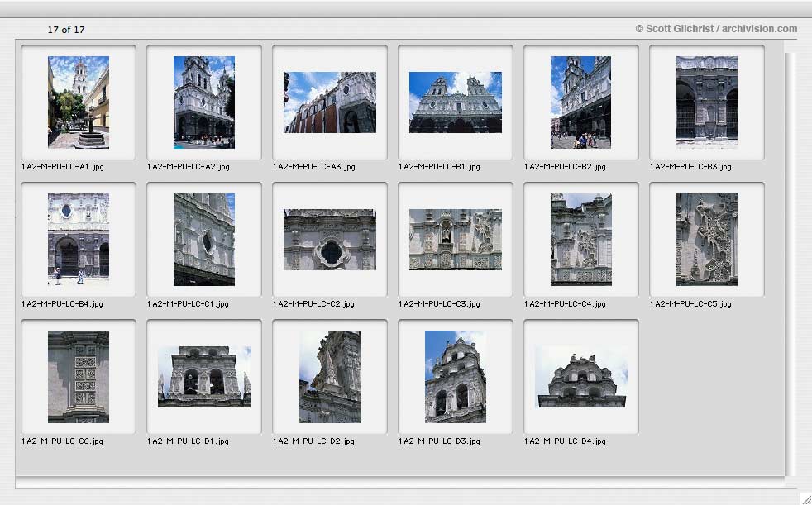
Task: Click the window resize grip corner
Action: tap(805, 498)
